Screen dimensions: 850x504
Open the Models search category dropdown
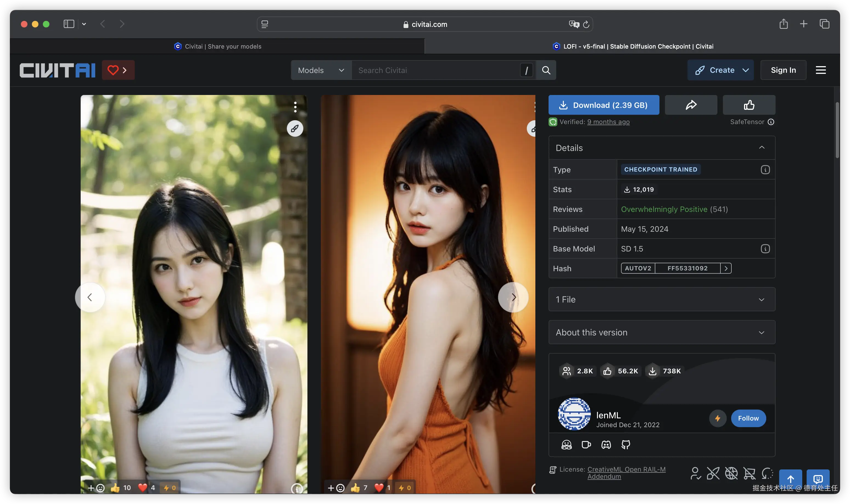coord(321,70)
